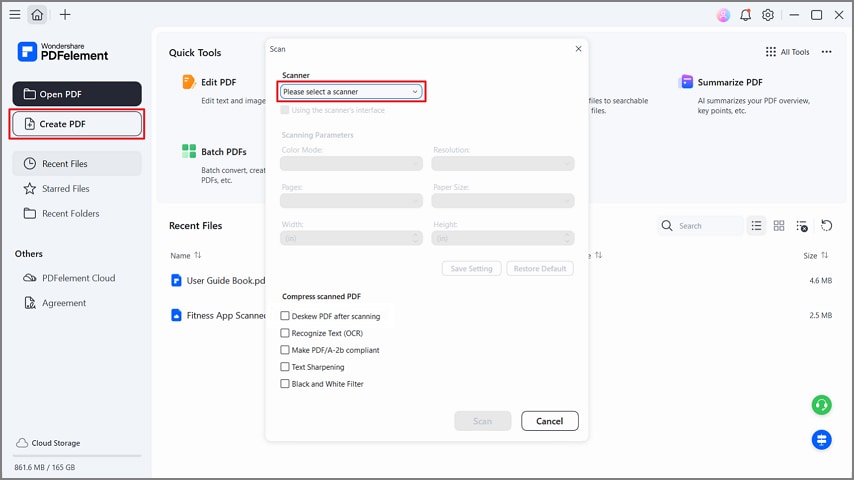Cancel the Scan dialog
The width and height of the screenshot is (854, 480).
point(550,421)
